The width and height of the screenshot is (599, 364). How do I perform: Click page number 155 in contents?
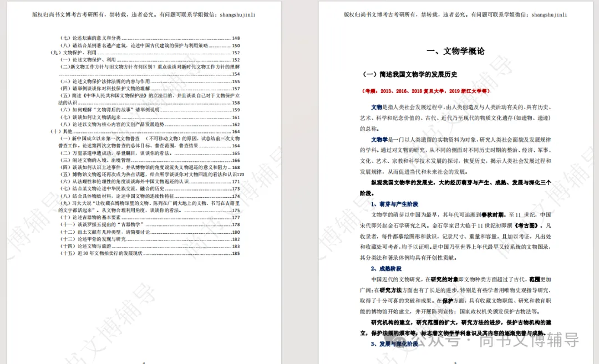click(x=236, y=81)
